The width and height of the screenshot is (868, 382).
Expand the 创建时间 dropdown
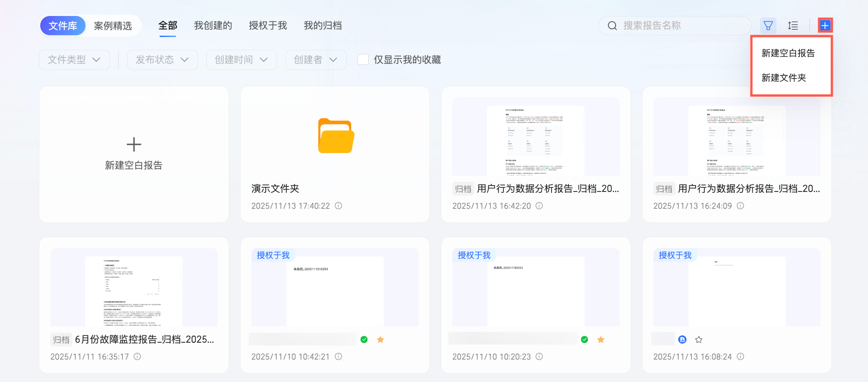tap(241, 60)
